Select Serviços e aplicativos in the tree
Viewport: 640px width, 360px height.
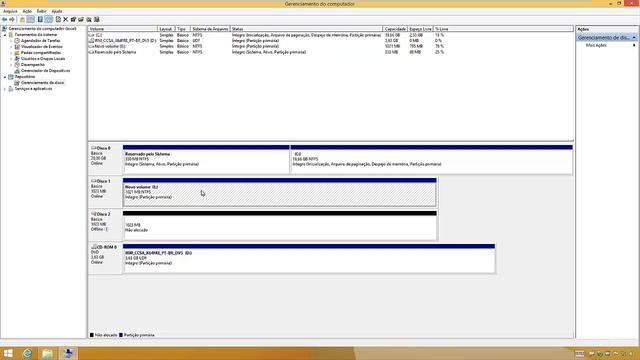pos(33,89)
